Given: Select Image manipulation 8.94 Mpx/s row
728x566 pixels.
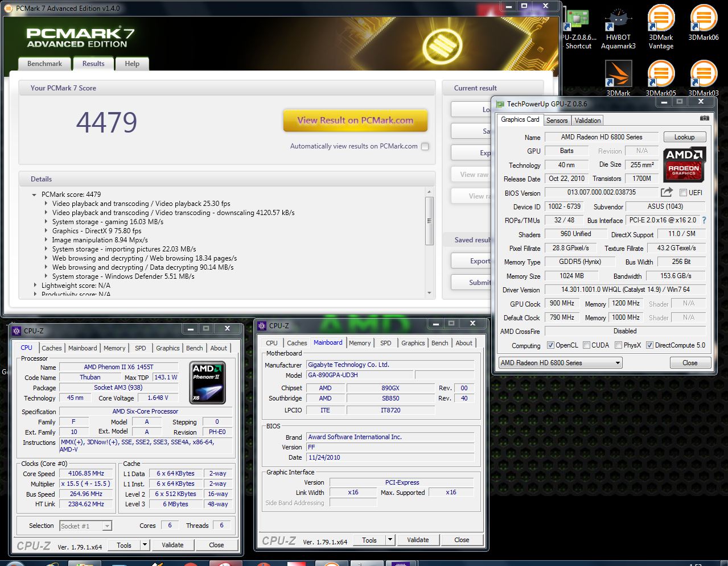Looking at the screenshot, I should tap(100, 240).
